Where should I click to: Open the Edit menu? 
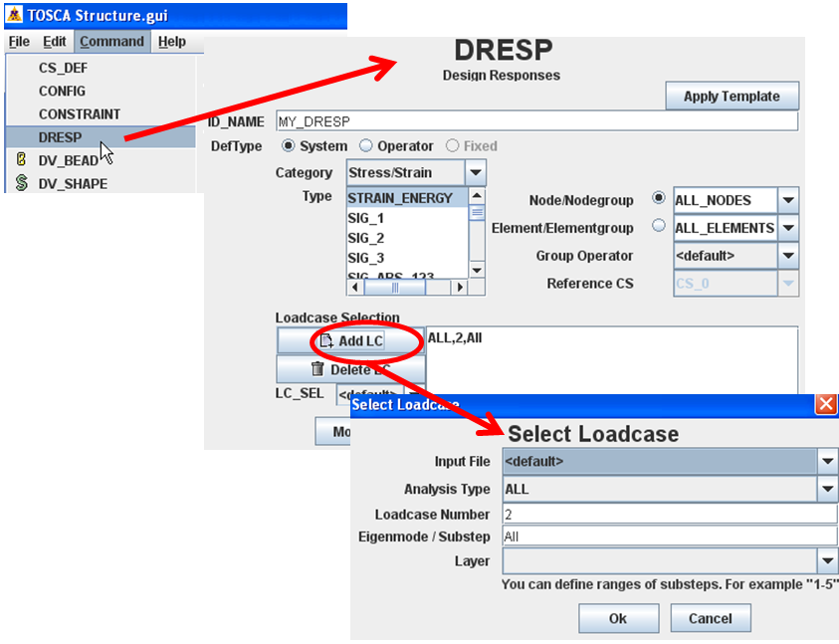55,42
